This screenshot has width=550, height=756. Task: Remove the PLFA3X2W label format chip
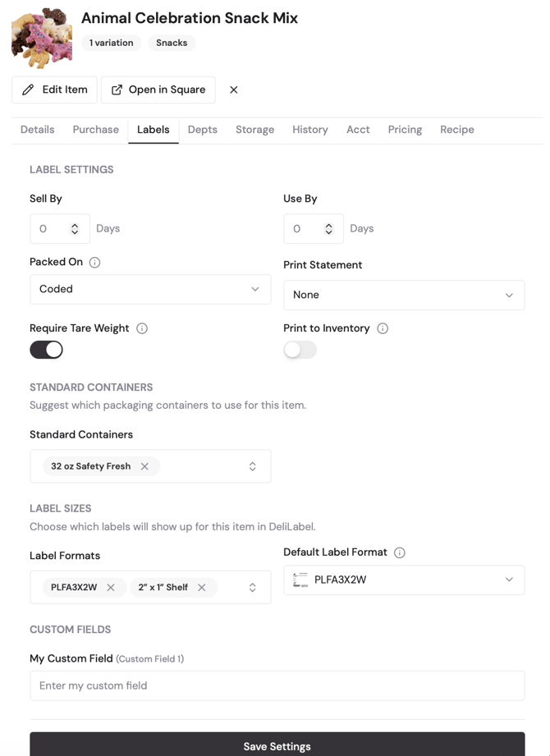111,587
